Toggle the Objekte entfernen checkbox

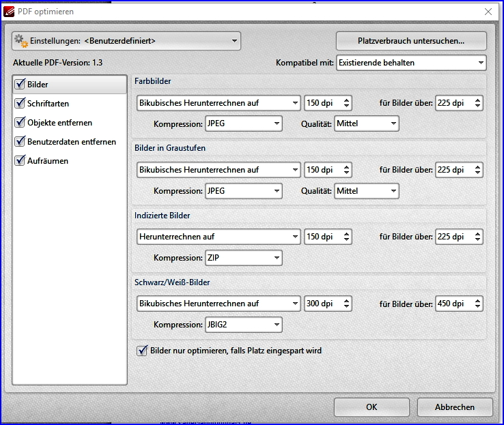click(20, 123)
